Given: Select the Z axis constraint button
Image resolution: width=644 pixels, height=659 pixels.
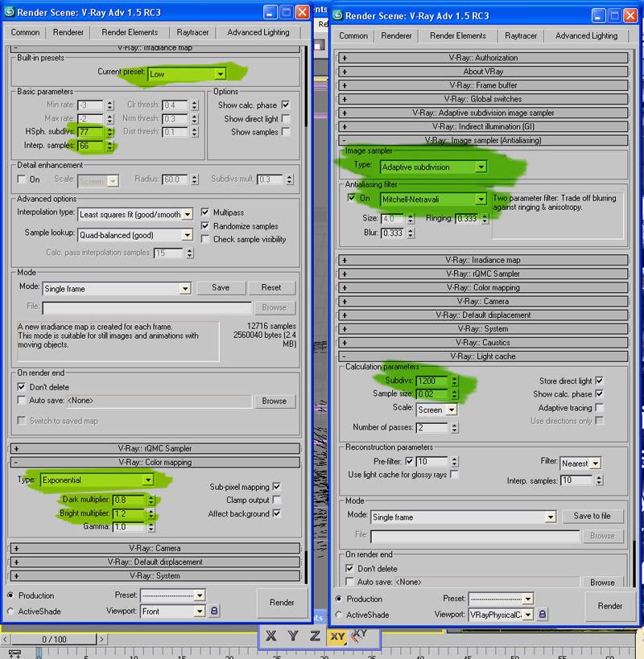Looking at the screenshot, I should click(315, 636).
